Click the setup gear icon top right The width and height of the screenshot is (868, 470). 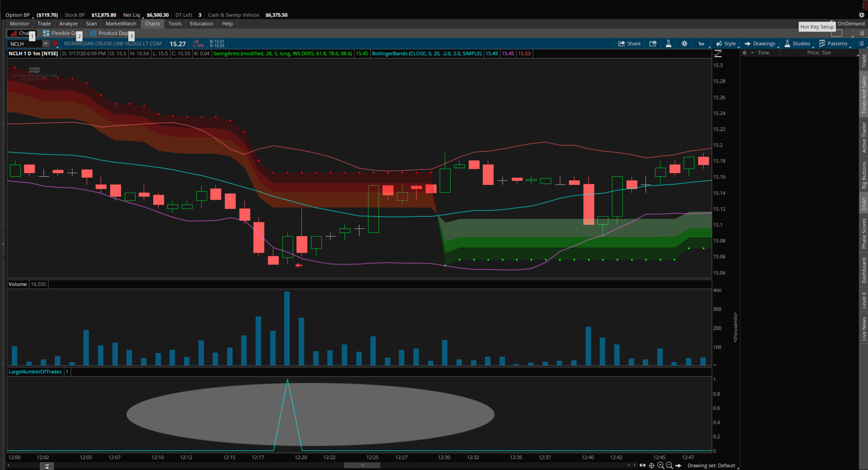click(x=862, y=15)
